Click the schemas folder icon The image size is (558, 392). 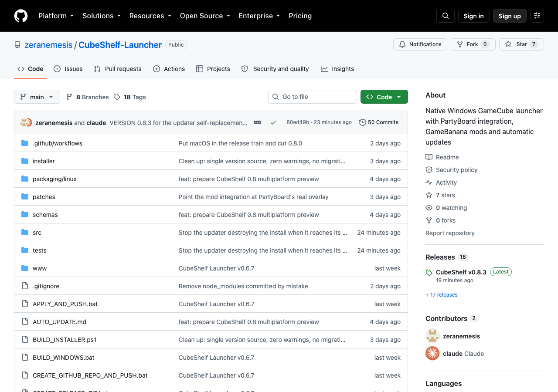(25, 215)
